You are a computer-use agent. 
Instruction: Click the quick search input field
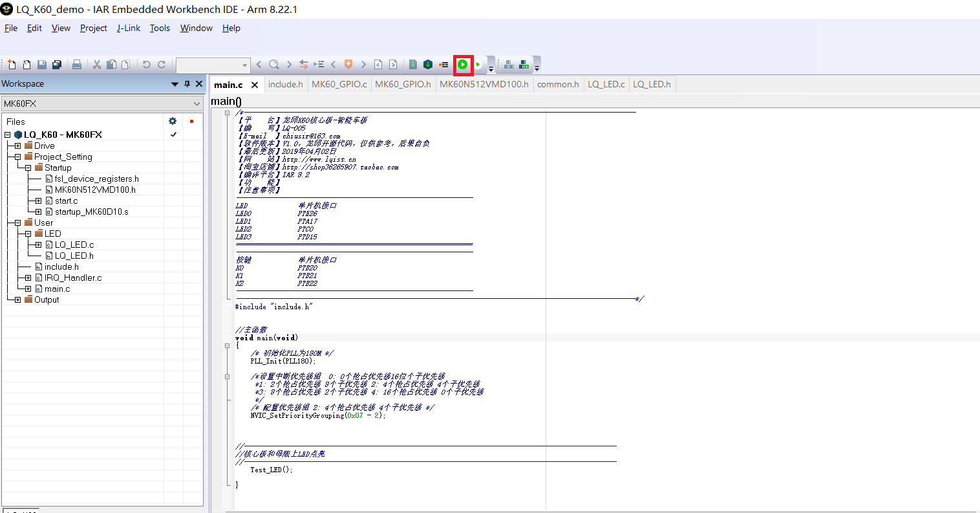point(208,65)
